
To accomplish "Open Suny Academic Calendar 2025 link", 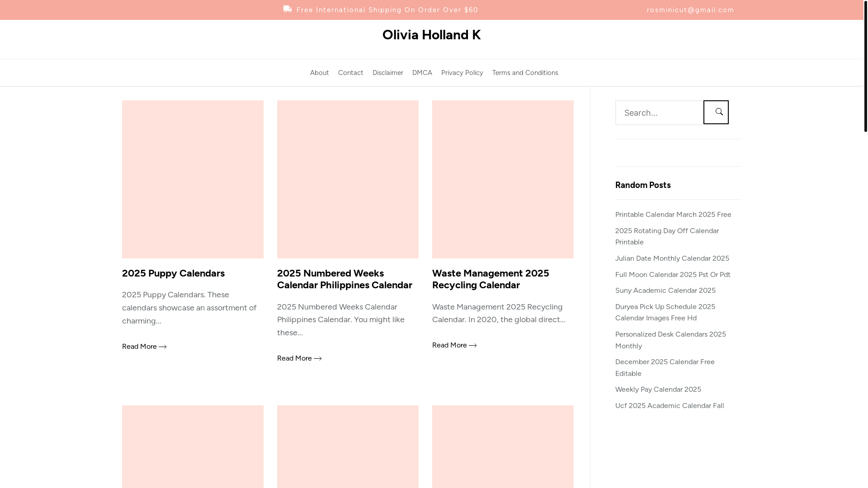I will pos(665,291).
